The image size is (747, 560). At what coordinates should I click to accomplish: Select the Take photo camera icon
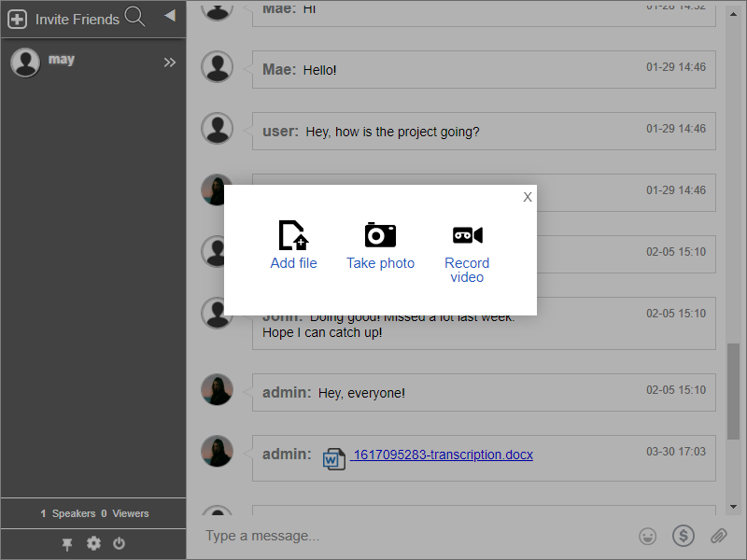click(380, 234)
